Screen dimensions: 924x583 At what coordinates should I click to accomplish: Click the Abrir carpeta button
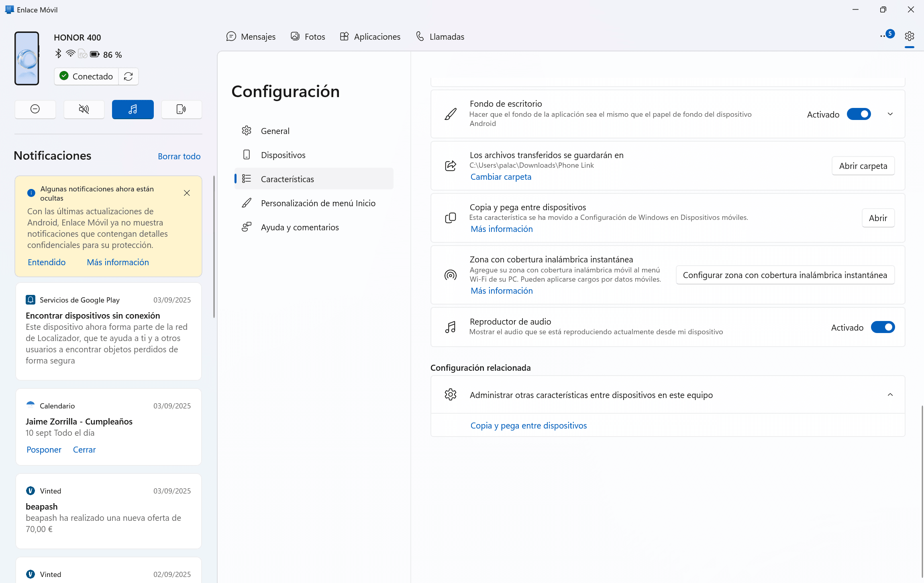[863, 166]
